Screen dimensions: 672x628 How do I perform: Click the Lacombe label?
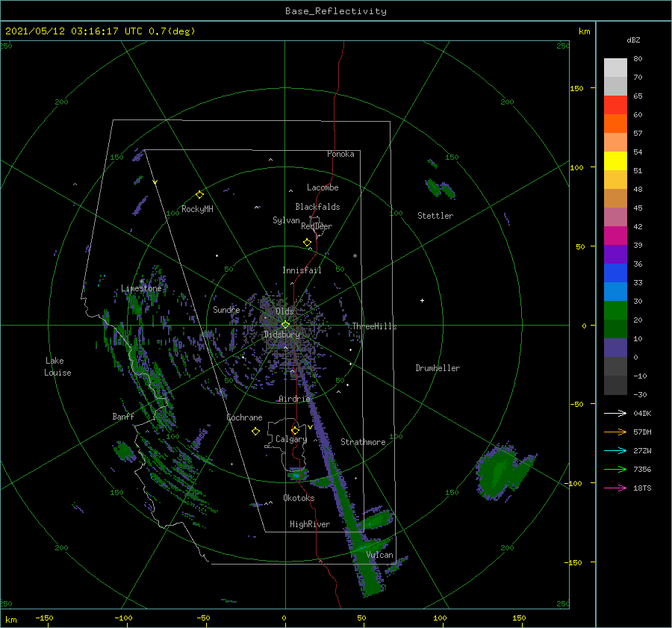pyautogui.click(x=323, y=187)
